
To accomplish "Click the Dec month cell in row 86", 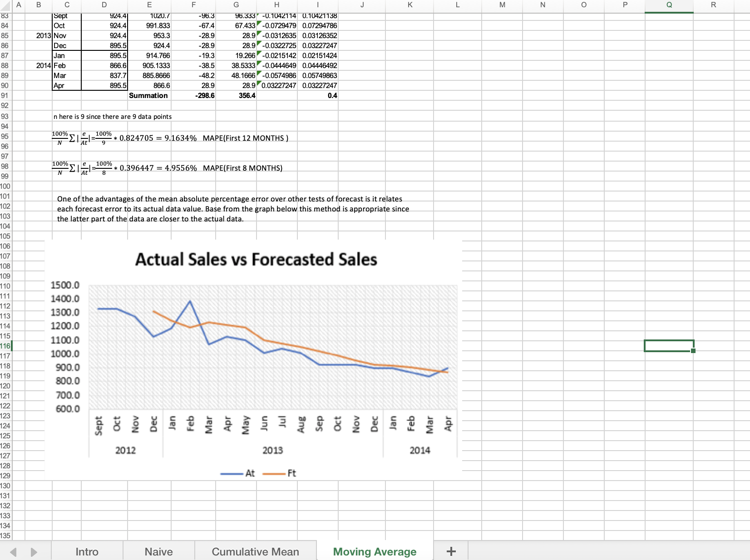I will pos(67,45).
